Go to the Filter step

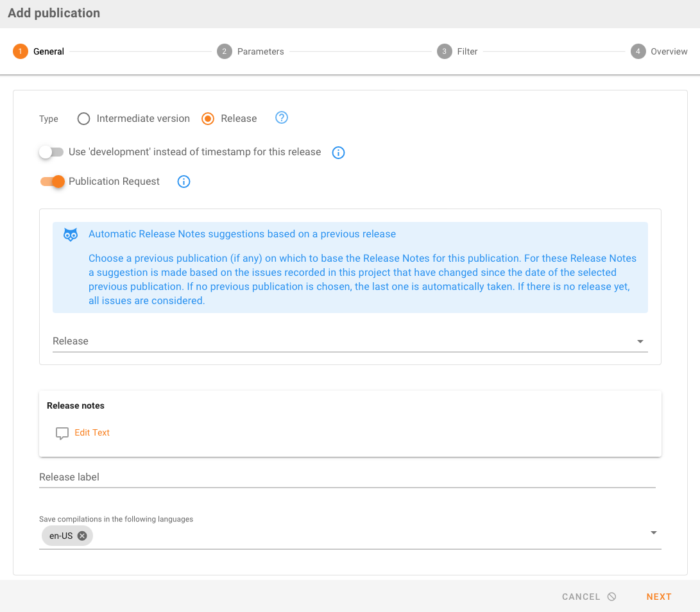466,51
